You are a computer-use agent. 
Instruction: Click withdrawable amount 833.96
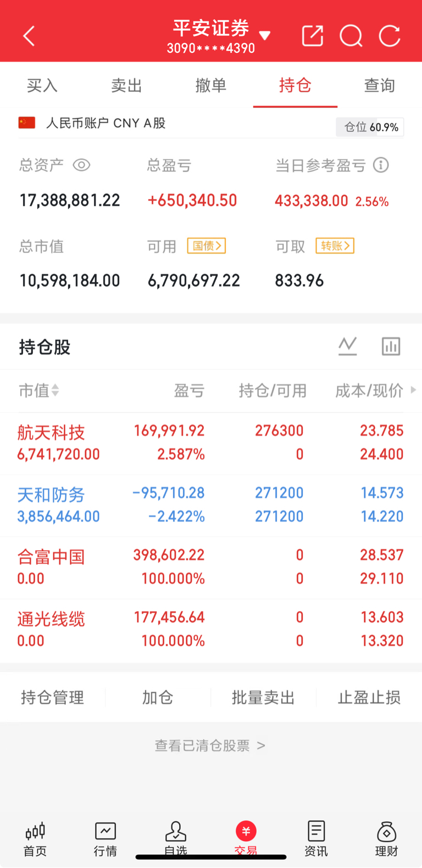coord(299,281)
